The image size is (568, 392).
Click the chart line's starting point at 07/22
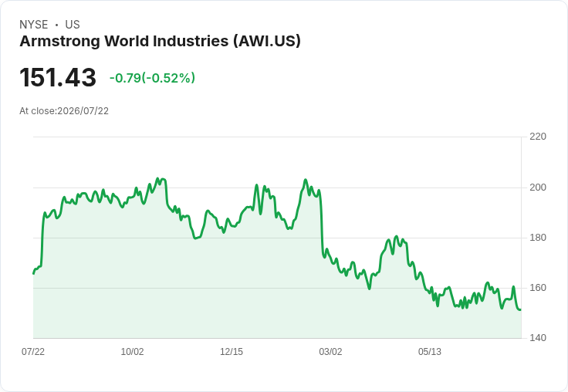click(x=34, y=273)
